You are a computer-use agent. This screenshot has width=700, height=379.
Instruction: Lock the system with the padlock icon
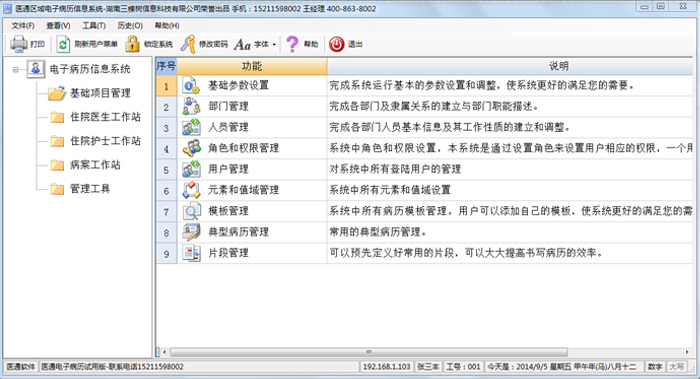[x=132, y=44]
